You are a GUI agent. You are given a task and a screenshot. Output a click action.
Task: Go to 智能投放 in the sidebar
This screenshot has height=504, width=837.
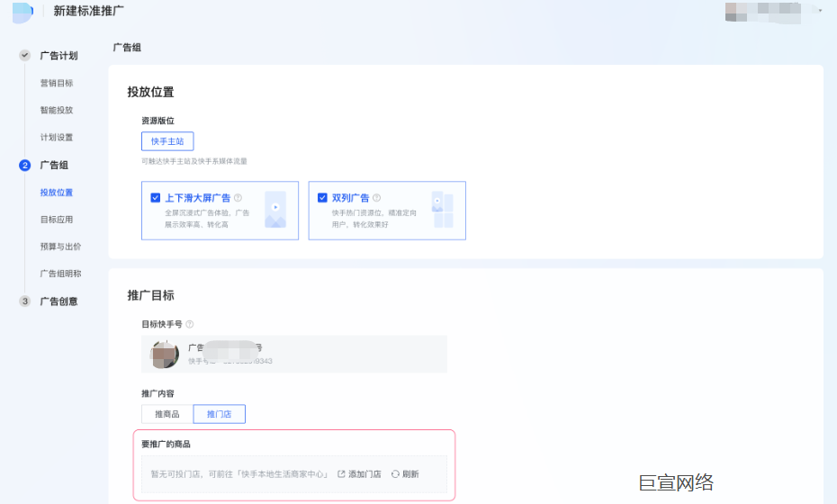57,110
